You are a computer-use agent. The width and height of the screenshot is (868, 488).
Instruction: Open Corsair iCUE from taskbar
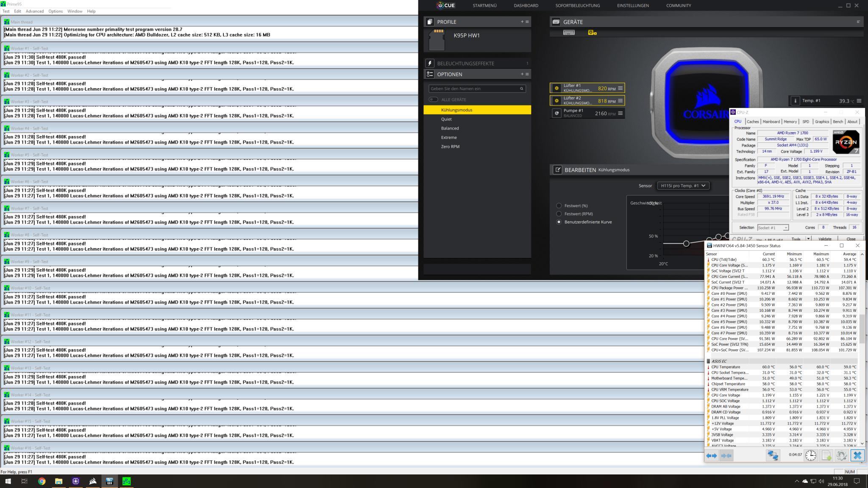click(x=92, y=481)
